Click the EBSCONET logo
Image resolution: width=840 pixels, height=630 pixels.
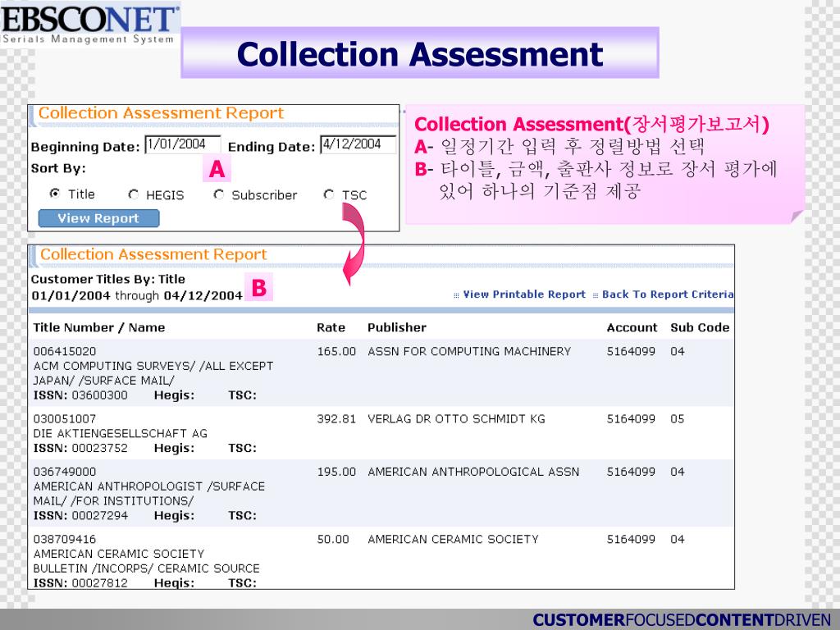click(x=90, y=24)
